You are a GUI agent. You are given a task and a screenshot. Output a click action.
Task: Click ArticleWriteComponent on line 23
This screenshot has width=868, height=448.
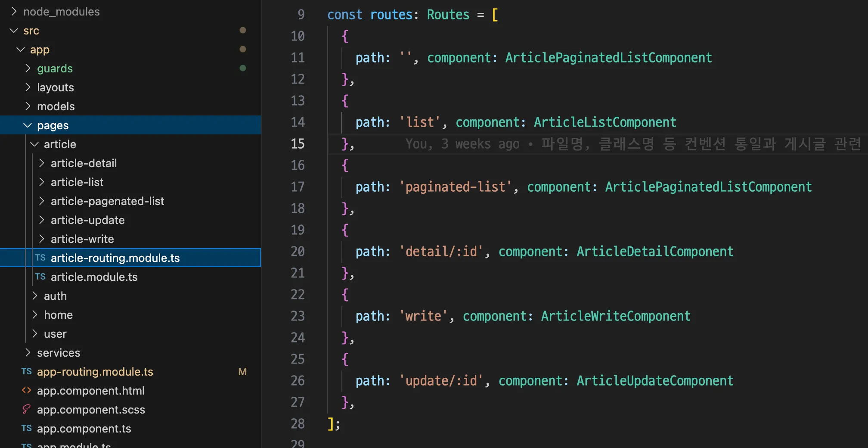(616, 316)
